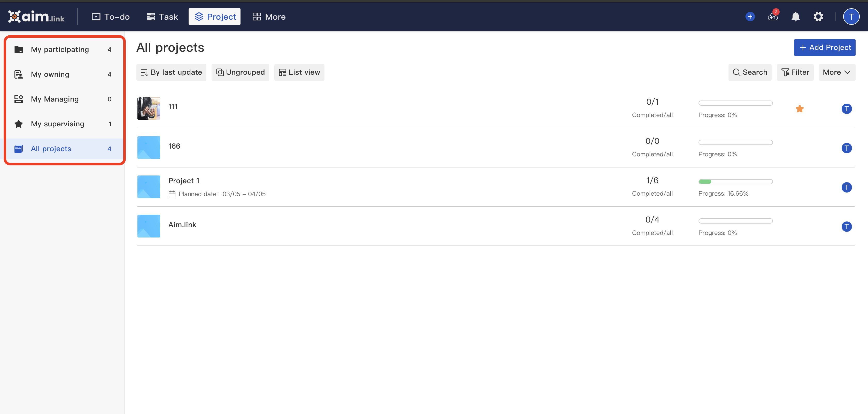
Task: Open the Ungrouped grouping selector
Action: 240,72
